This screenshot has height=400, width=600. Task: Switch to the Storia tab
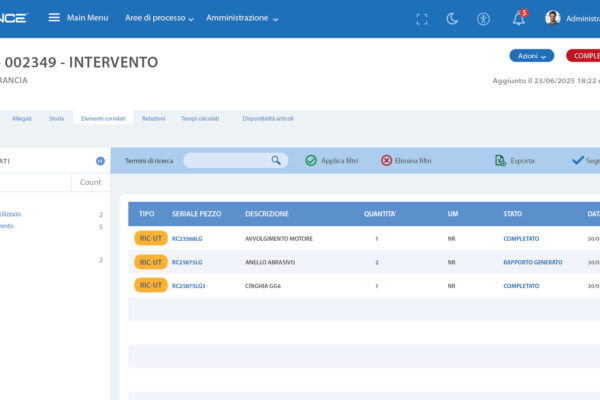tap(56, 119)
